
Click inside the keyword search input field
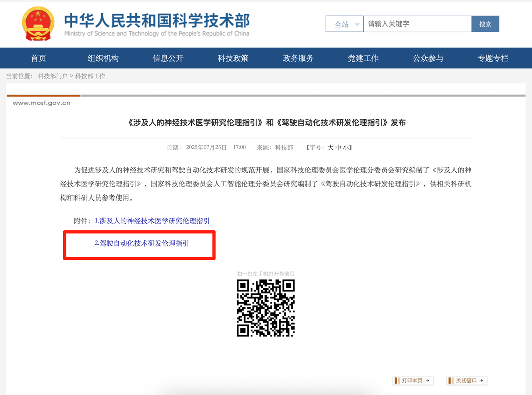tap(416, 24)
